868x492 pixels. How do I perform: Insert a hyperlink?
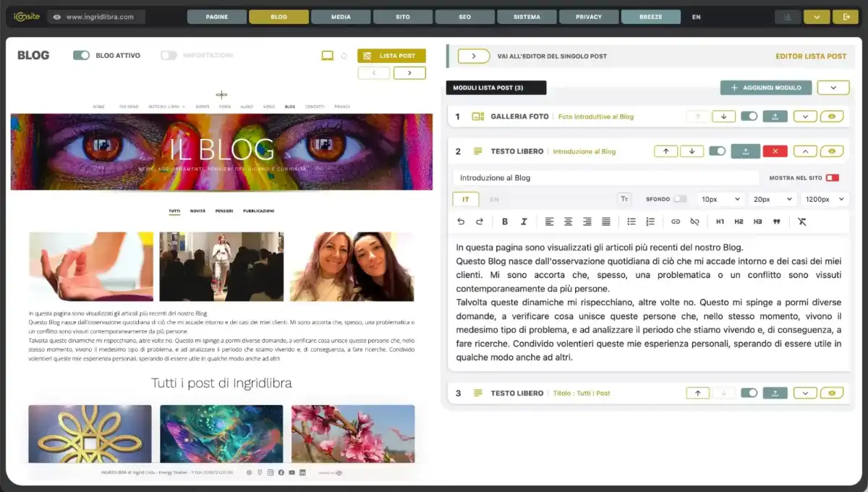(676, 221)
